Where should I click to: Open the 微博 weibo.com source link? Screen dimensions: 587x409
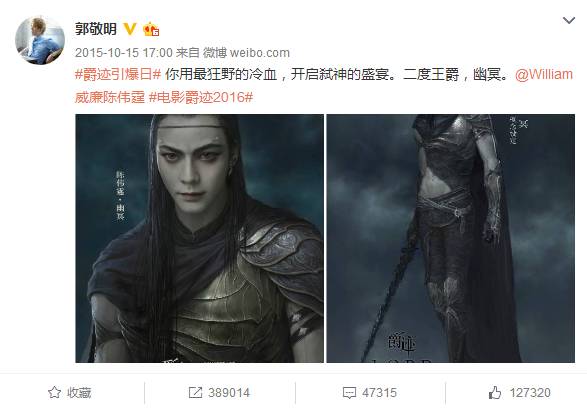coord(246,53)
